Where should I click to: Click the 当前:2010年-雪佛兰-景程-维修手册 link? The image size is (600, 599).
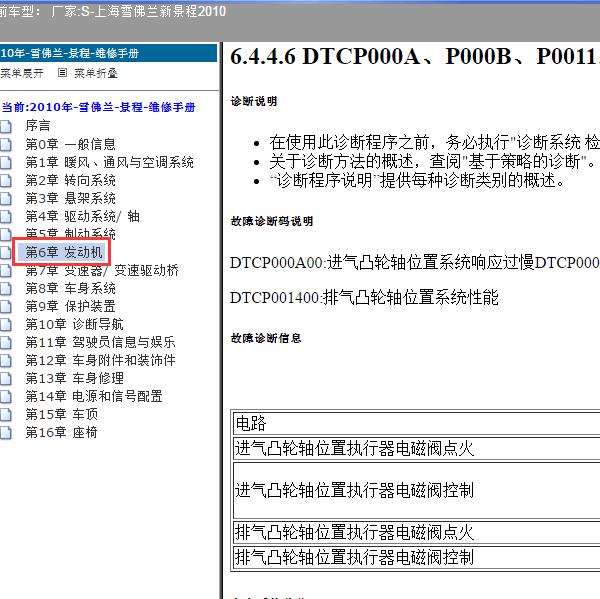98,107
